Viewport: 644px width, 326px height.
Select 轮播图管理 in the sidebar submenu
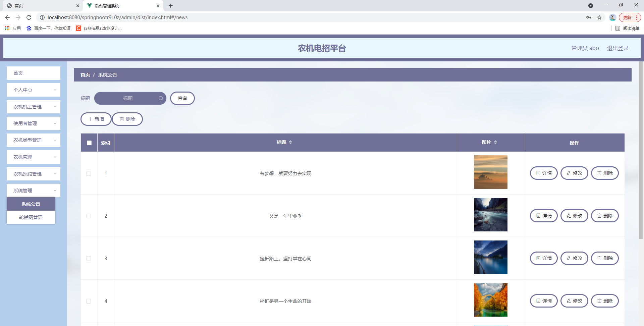[x=31, y=217]
